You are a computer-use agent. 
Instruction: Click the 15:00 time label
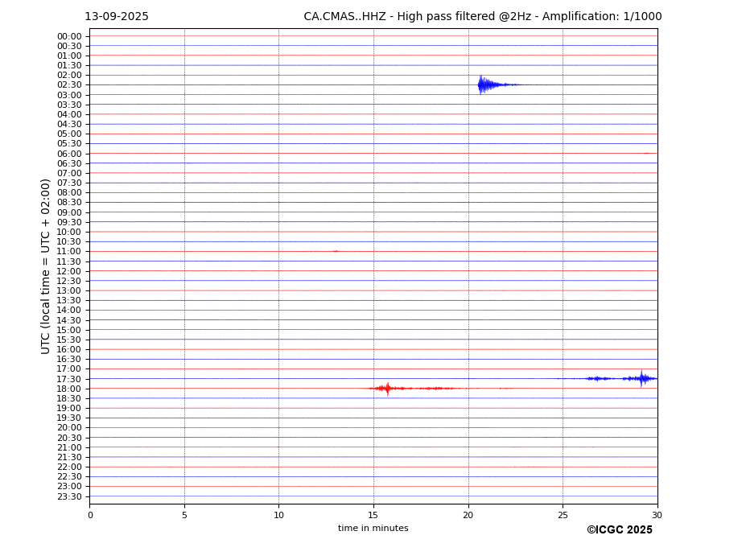tap(69, 330)
